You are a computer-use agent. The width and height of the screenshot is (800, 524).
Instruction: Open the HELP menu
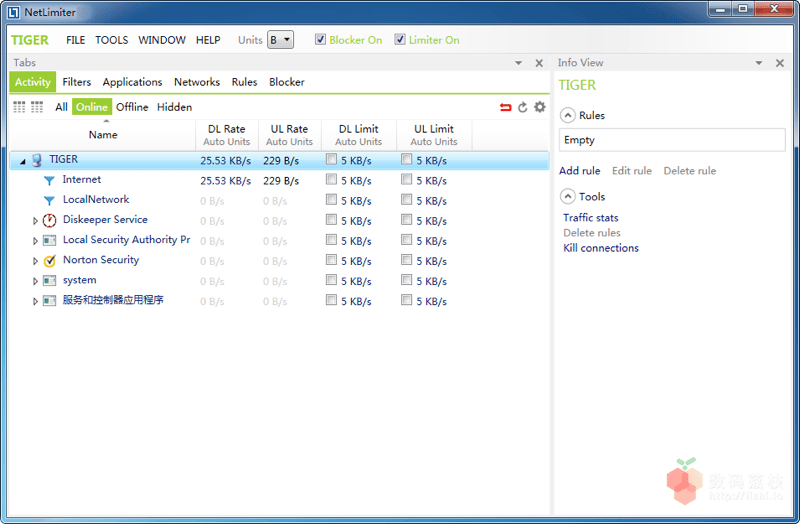click(x=208, y=40)
